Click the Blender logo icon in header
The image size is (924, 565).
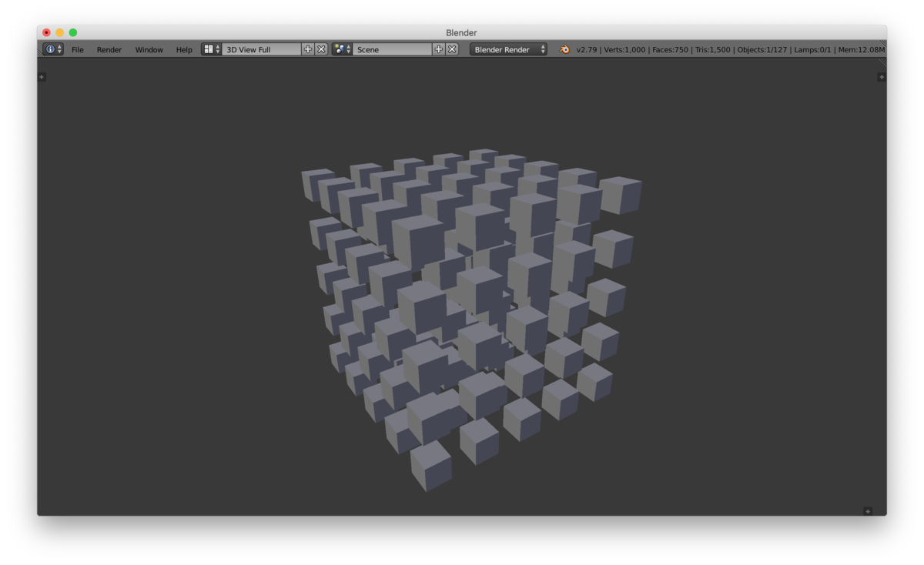tap(564, 49)
